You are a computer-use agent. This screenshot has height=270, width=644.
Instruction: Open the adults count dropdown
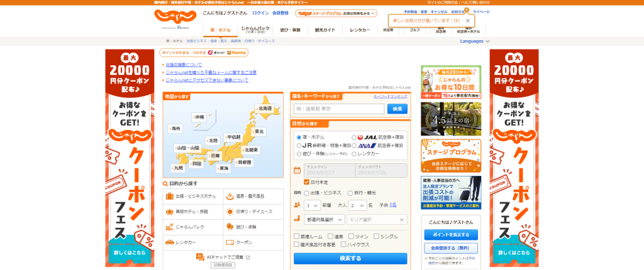click(357, 205)
